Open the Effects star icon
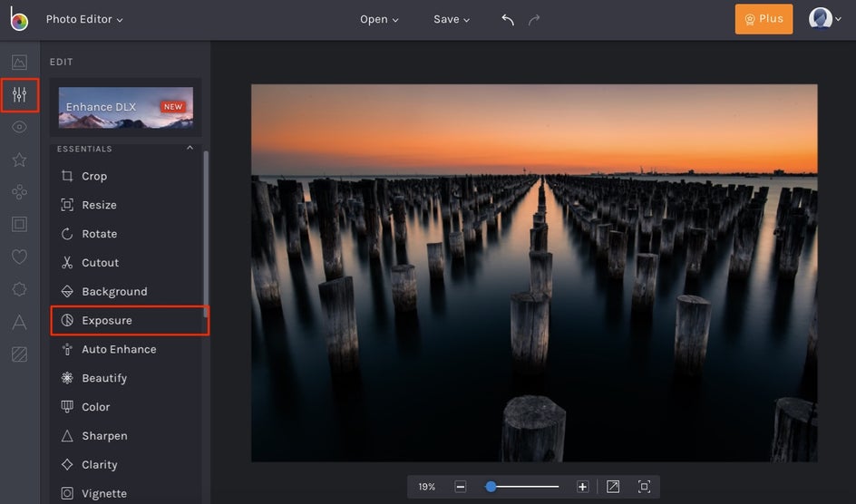The height and width of the screenshot is (504, 856). click(19, 160)
